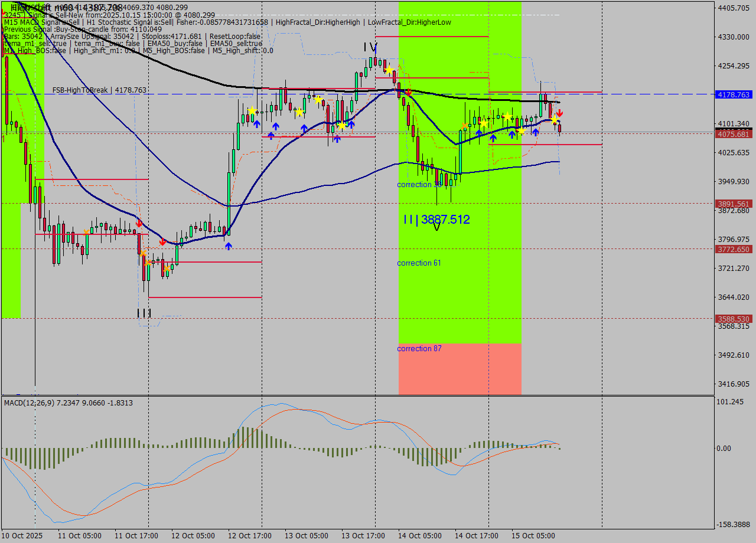Click the 'I I | 3887.512' annotation

(x=436, y=220)
